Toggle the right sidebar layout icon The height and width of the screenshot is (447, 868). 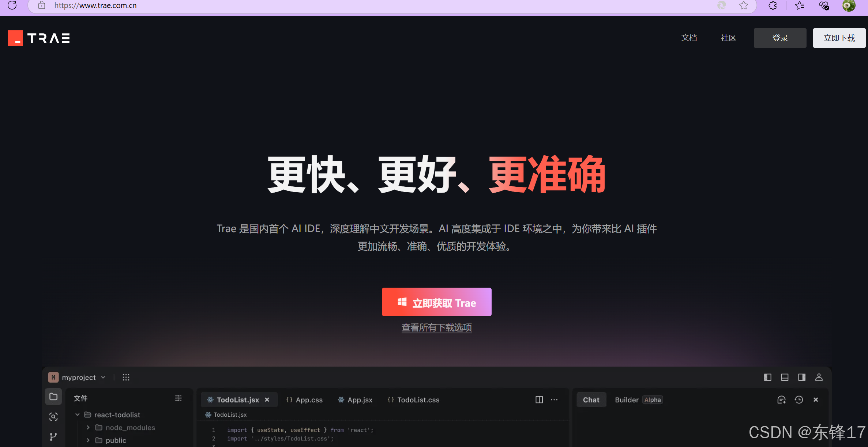[802, 378]
